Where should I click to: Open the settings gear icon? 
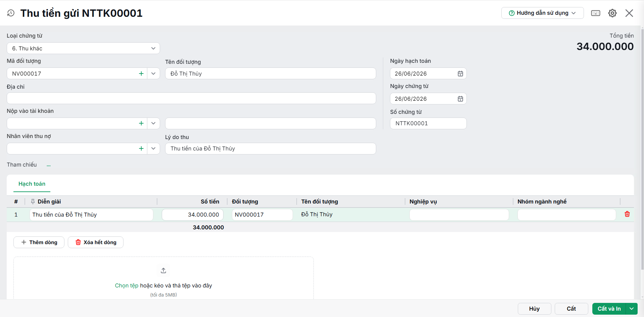tap(612, 13)
